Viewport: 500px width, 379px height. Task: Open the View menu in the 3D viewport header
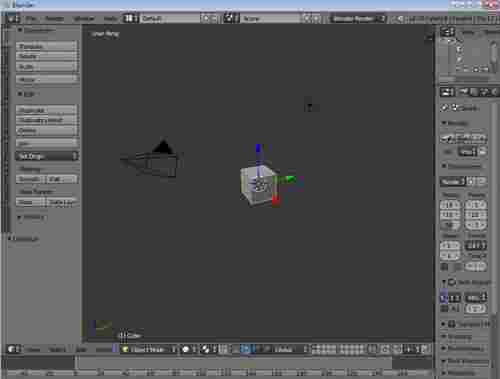click(33, 349)
